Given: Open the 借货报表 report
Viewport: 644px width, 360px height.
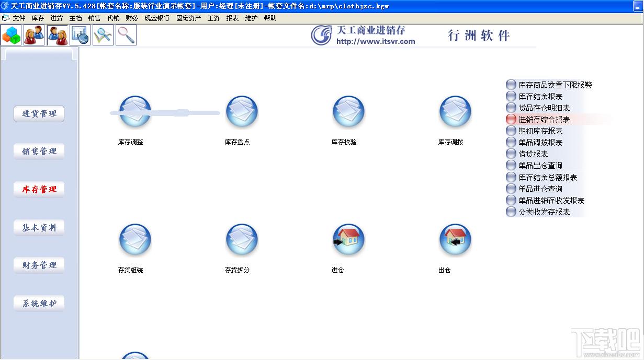Looking at the screenshot, I should pyautogui.click(x=527, y=154).
